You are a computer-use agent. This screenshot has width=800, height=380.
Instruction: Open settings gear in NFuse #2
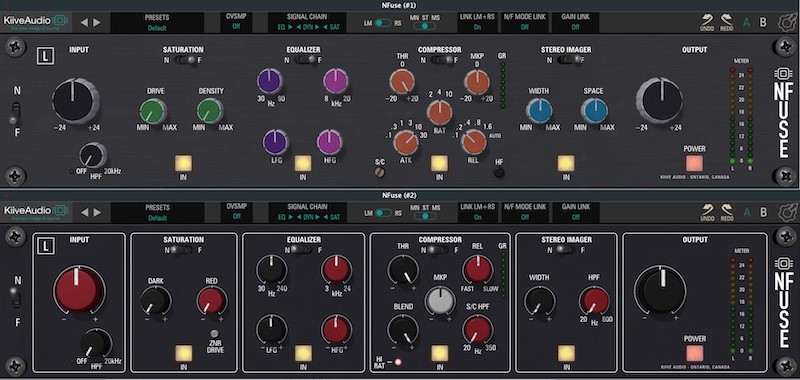[x=787, y=212]
